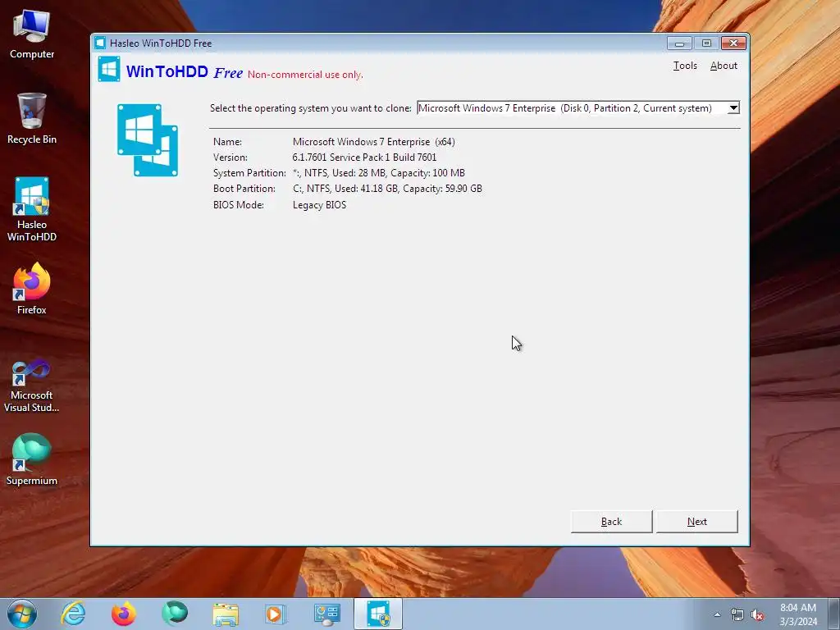Launch Supermium from the taskbar
This screenshot has width=840, height=630.
(x=175, y=614)
